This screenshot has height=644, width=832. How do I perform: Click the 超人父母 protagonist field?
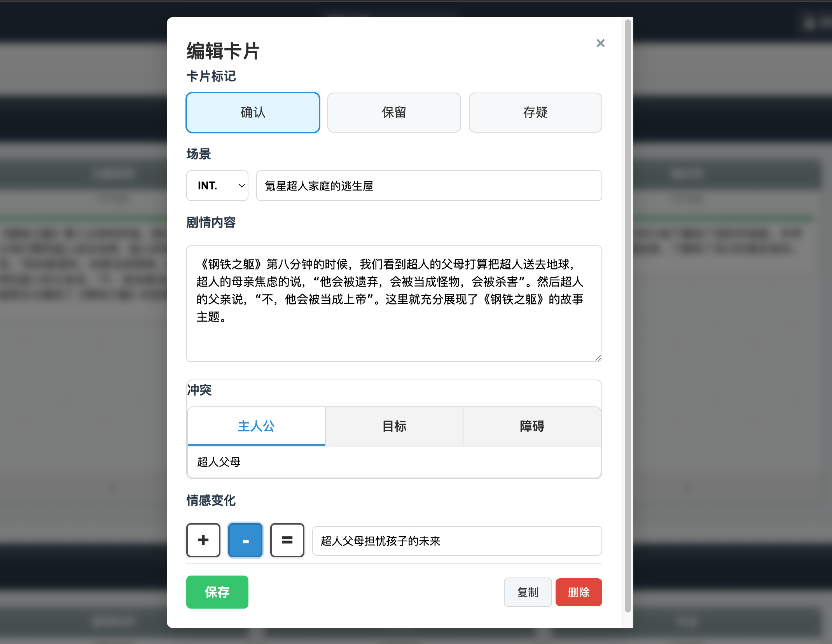pos(394,462)
